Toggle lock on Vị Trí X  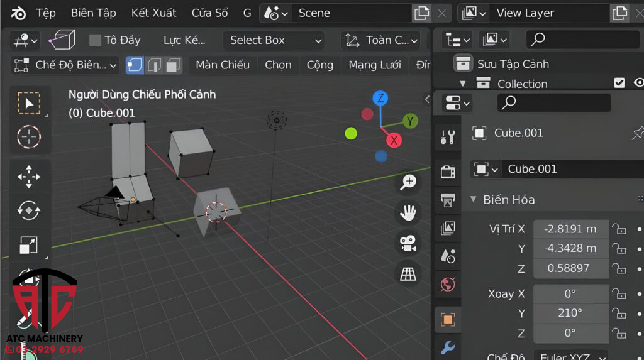tap(619, 229)
